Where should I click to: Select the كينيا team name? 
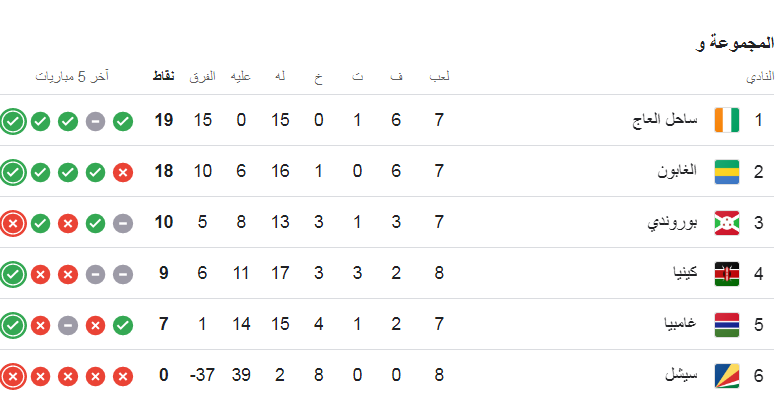[x=685, y=274]
